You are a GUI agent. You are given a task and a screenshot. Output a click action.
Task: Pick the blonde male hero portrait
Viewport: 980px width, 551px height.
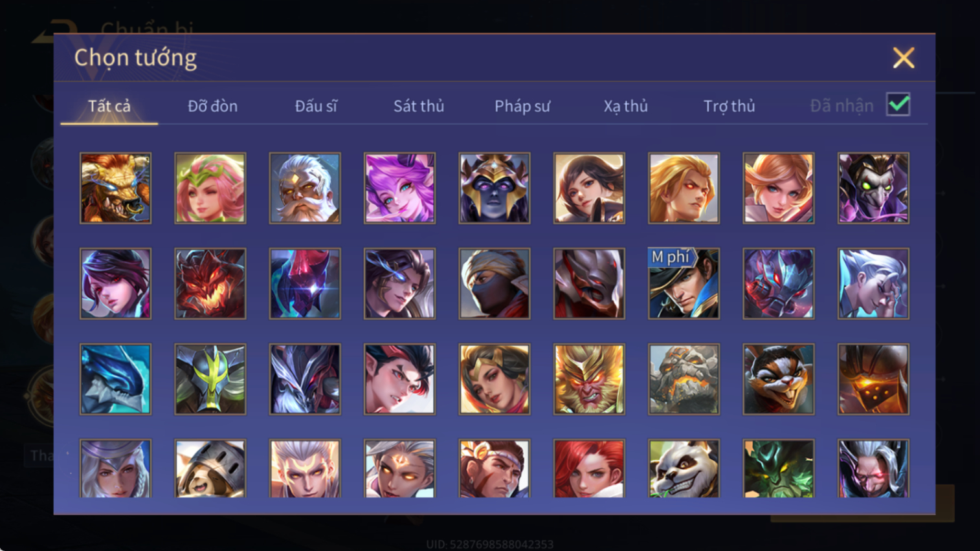684,188
